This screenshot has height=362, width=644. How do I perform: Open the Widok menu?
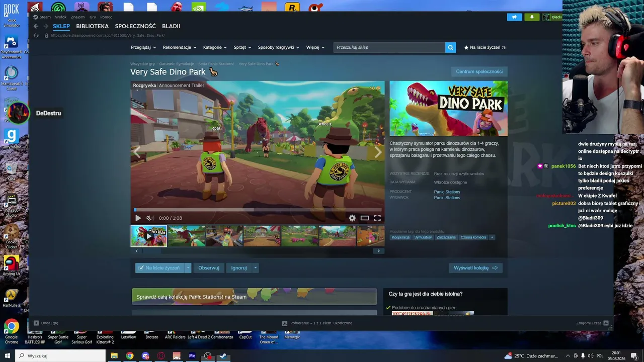tap(61, 17)
